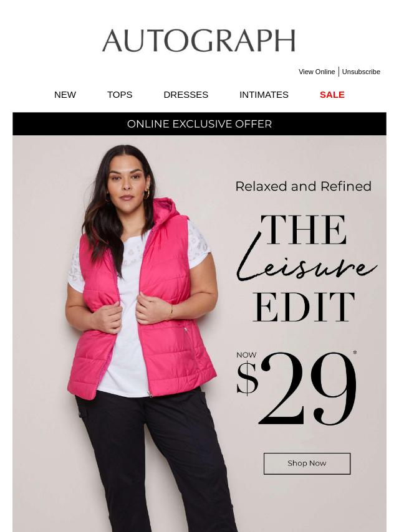This screenshot has width=399, height=532.
Task: Click the Shop Now button
Action: point(307,463)
